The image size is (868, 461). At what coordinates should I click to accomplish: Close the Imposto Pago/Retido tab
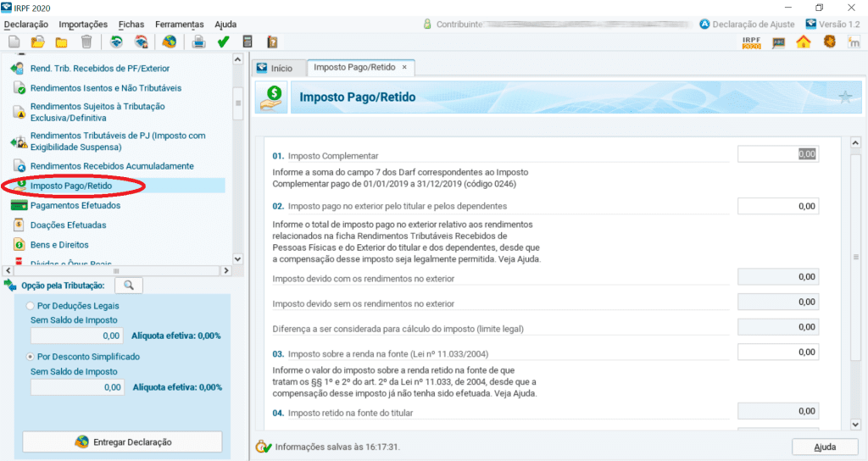coord(404,67)
